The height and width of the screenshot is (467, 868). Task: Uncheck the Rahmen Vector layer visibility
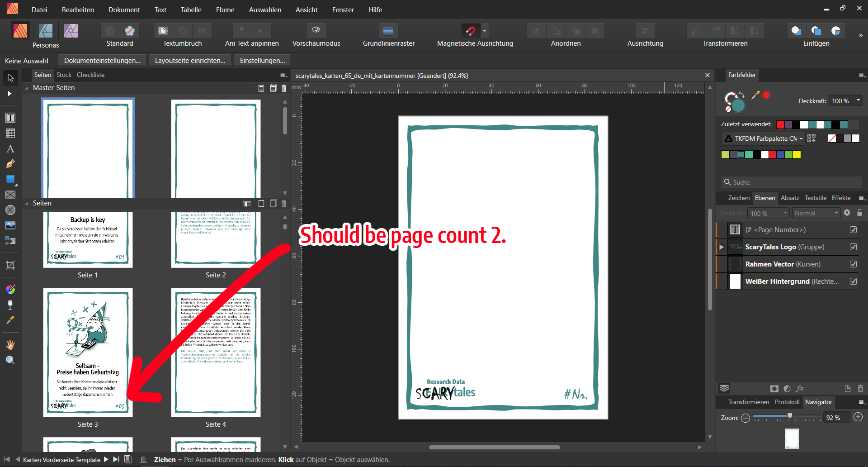[x=853, y=264]
